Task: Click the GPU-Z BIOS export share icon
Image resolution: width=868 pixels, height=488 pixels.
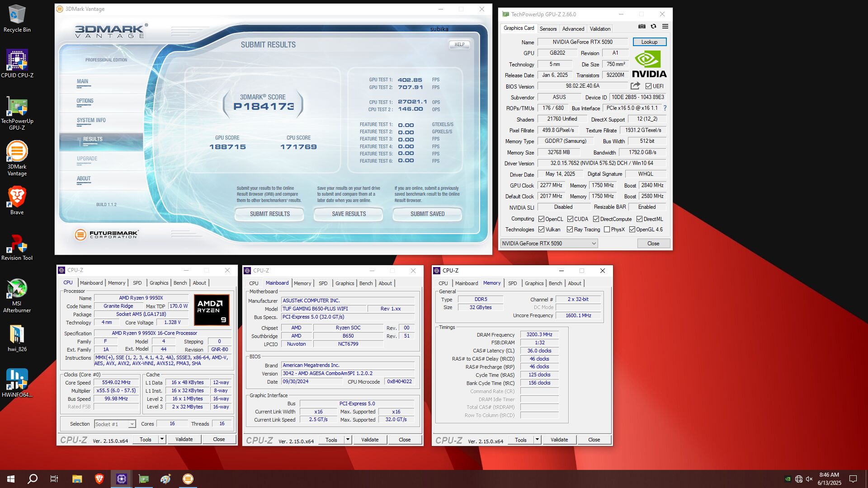Action: (x=635, y=86)
